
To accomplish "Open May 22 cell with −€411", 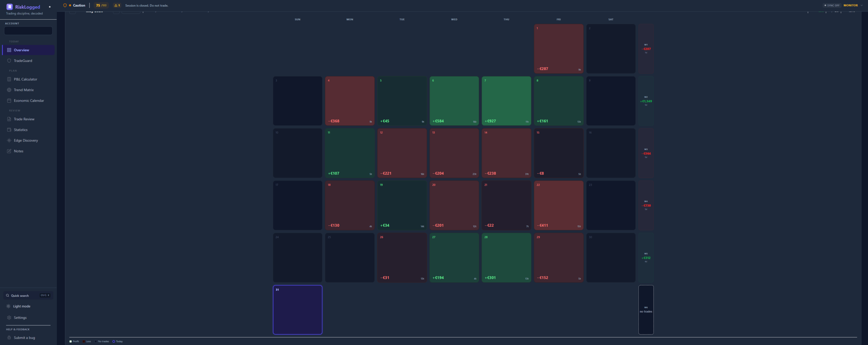I will (x=559, y=205).
